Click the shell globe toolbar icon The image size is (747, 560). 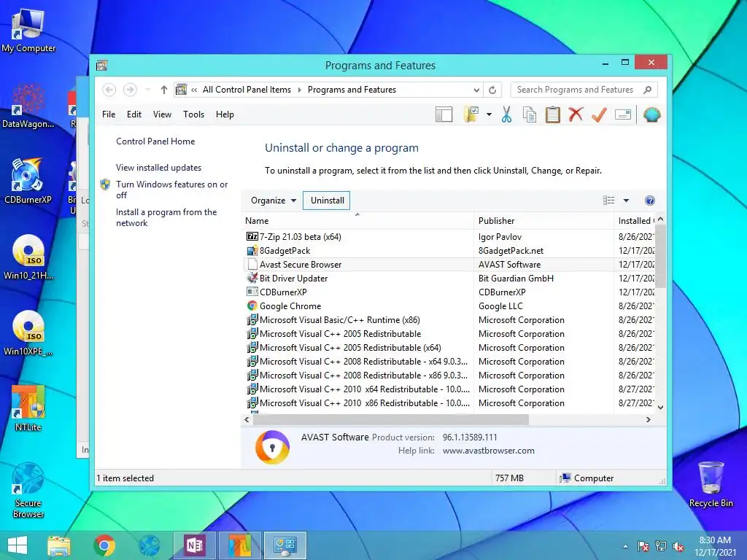651,114
